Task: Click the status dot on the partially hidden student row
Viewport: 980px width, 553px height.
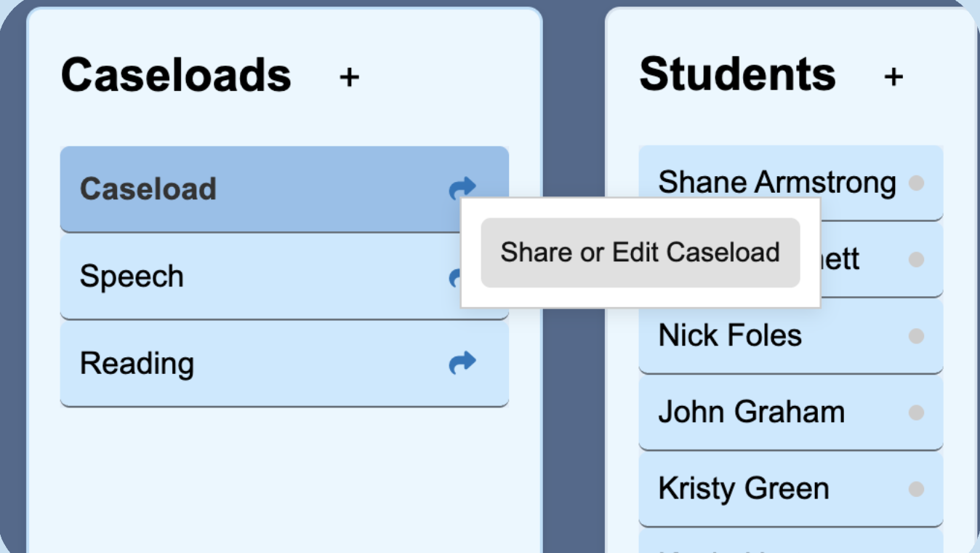Action: [916, 259]
